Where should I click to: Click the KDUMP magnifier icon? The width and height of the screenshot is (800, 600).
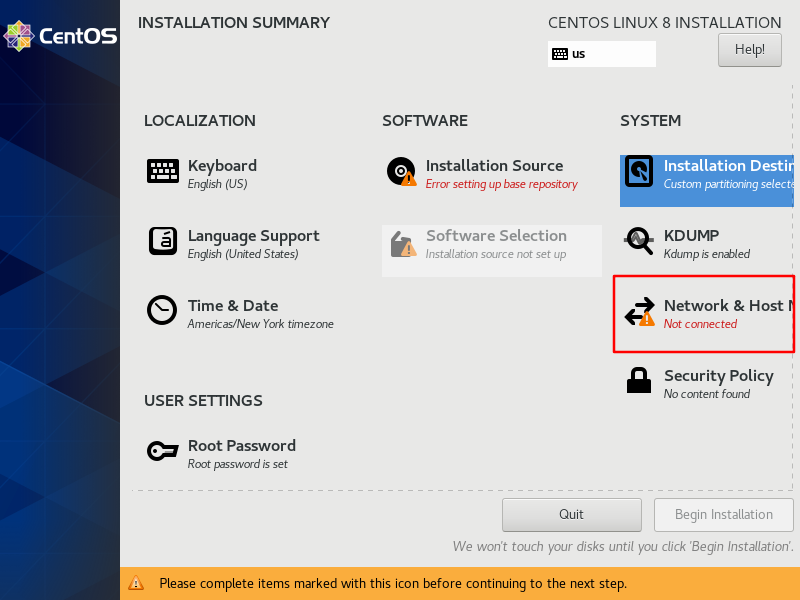tap(638, 241)
